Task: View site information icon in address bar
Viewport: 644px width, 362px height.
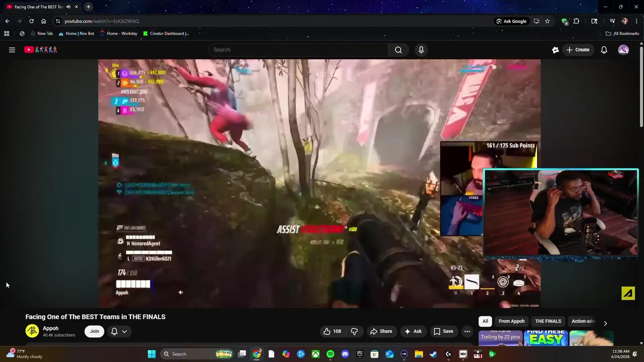Action: (58, 21)
